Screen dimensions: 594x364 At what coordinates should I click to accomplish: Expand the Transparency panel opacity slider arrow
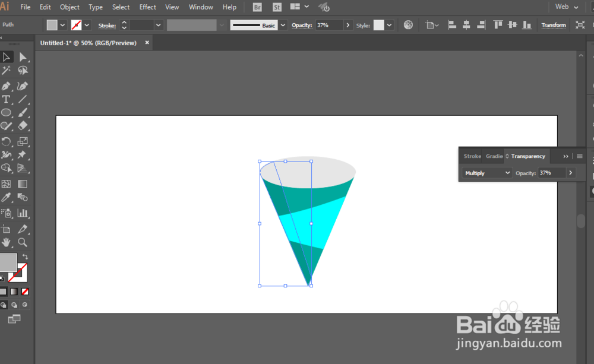[570, 173]
